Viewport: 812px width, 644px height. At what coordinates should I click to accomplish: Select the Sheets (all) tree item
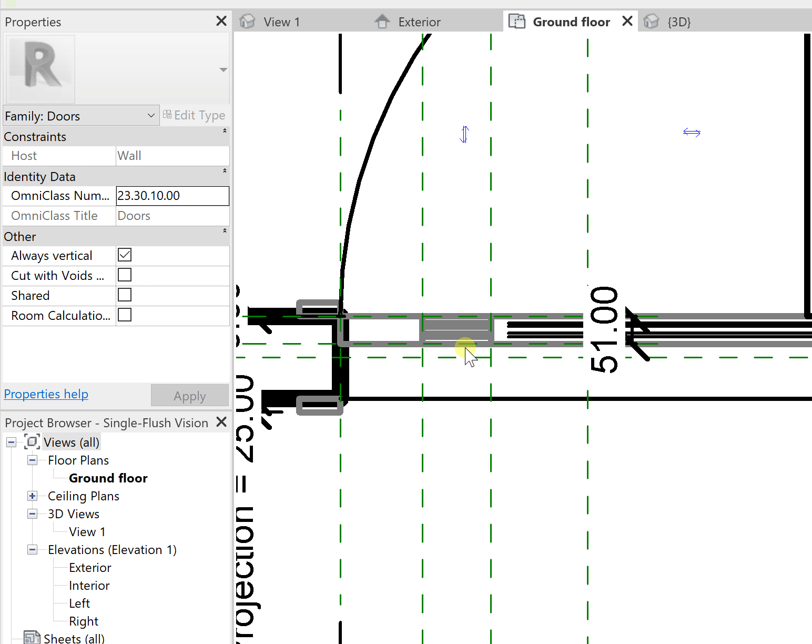74,639
